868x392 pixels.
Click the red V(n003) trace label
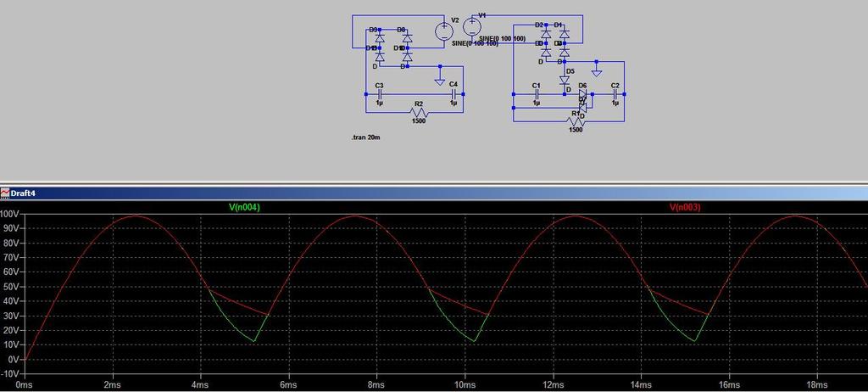(x=685, y=207)
